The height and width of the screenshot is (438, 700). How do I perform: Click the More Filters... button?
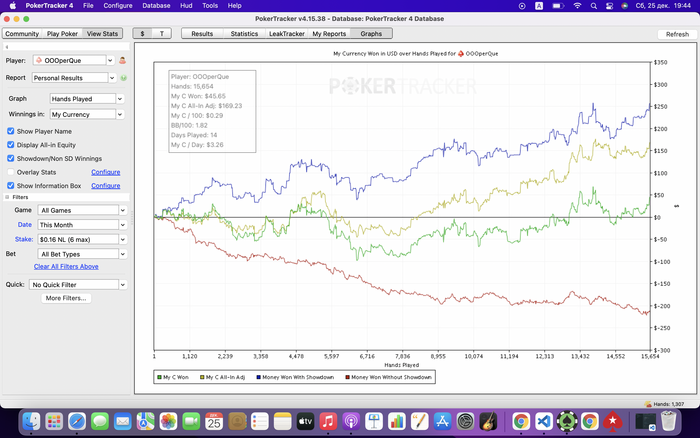click(x=66, y=298)
